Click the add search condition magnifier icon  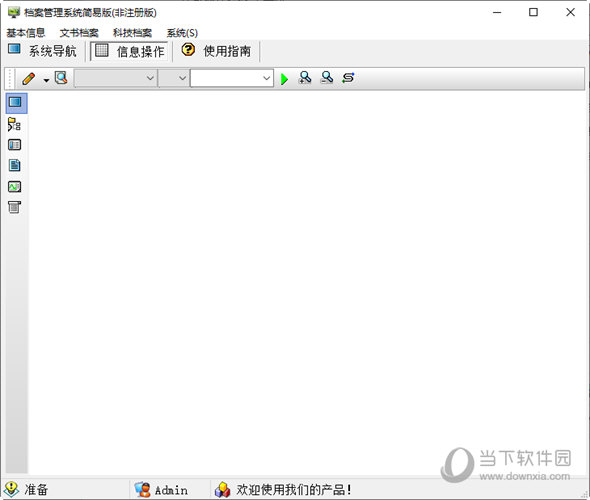pos(305,78)
